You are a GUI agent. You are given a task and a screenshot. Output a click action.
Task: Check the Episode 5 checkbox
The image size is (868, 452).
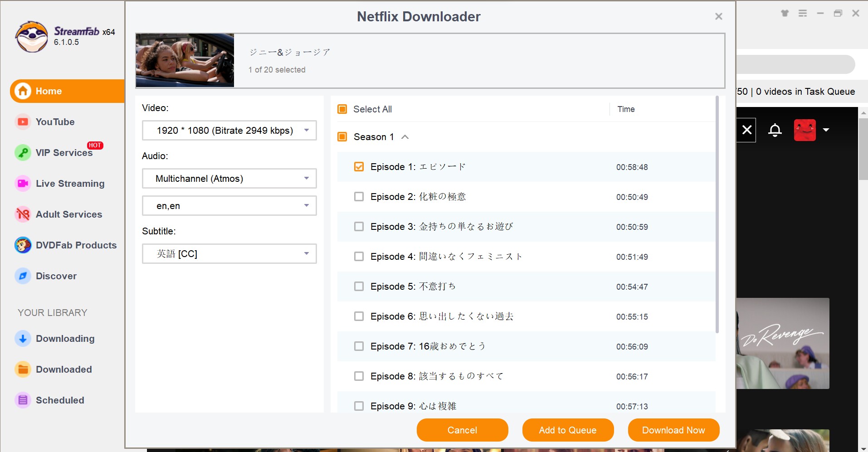click(x=359, y=287)
